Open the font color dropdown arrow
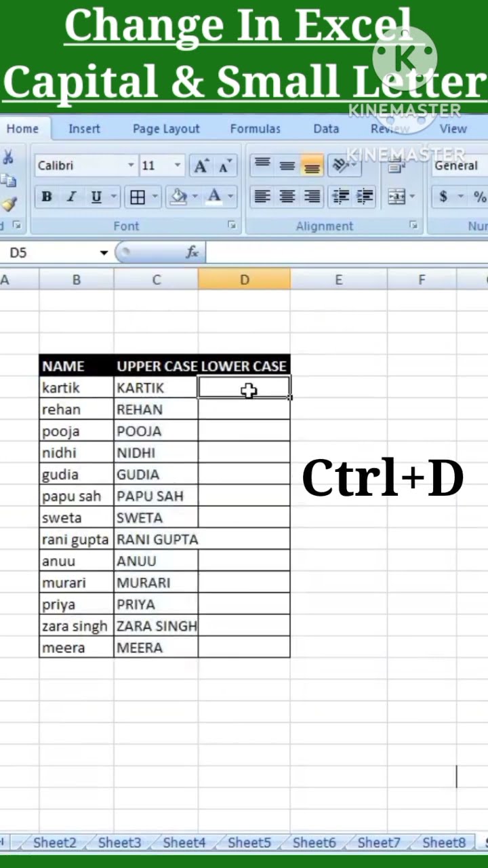This screenshot has width=488, height=868. click(230, 197)
